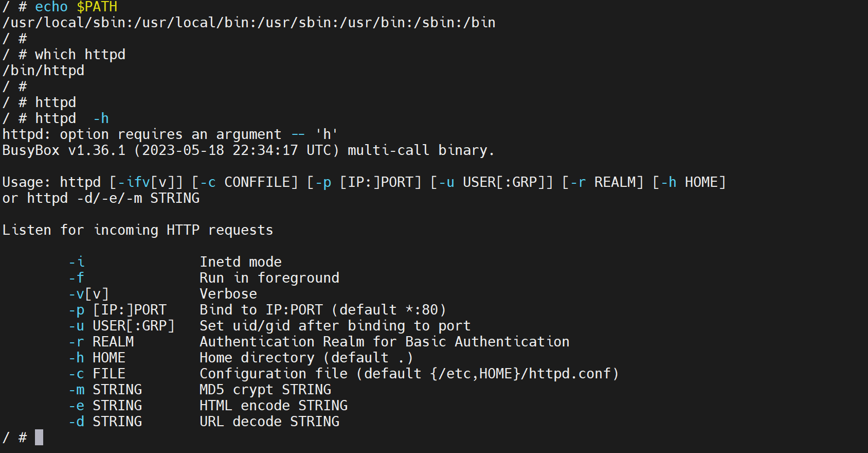Click the "option requires an argument" error line
The width and height of the screenshot is (868, 453).
[170, 134]
